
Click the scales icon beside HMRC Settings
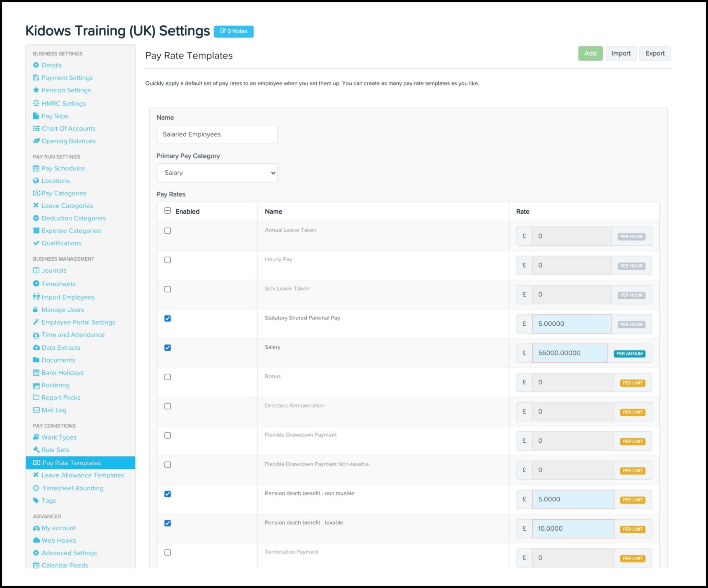(x=36, y=103)
